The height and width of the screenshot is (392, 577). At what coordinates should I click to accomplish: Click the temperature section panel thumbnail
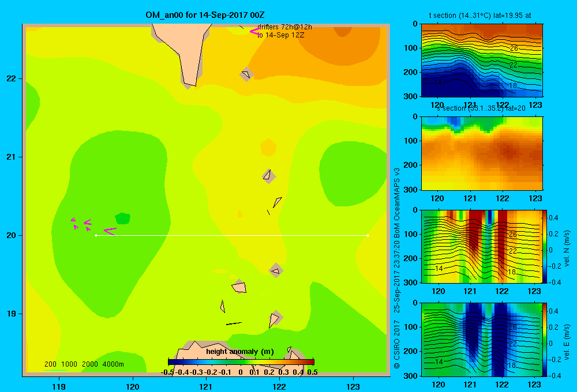482,61
